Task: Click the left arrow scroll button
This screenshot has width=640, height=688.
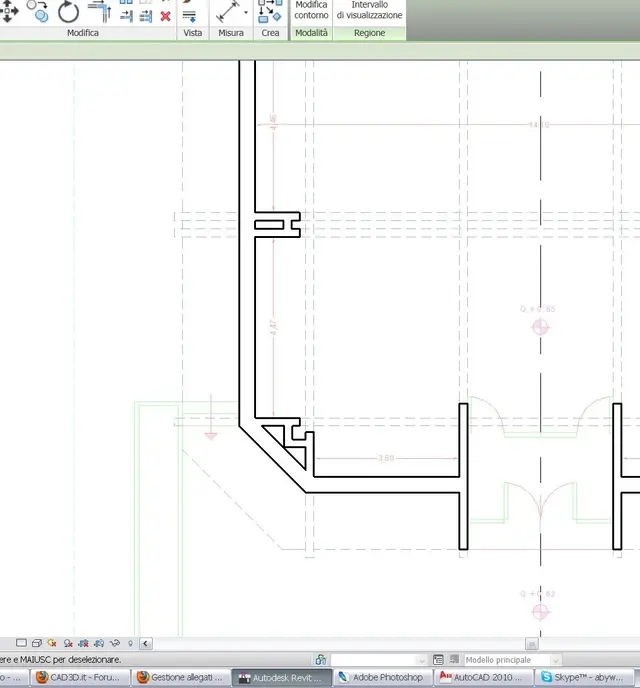Action: pos(146,644)
